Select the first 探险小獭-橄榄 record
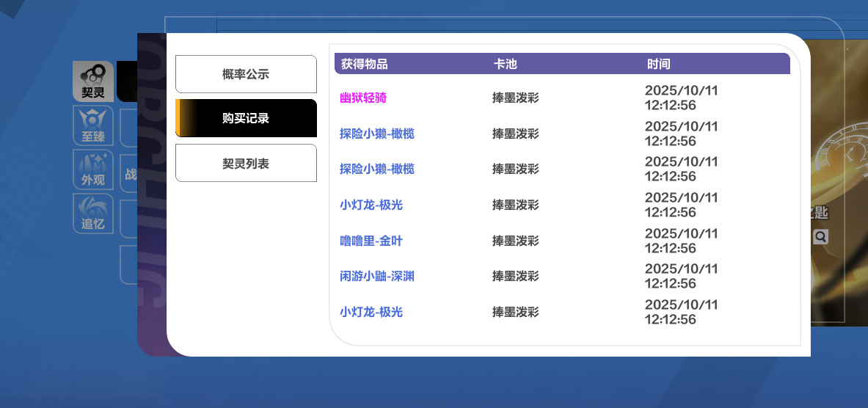 coord(377,134)
